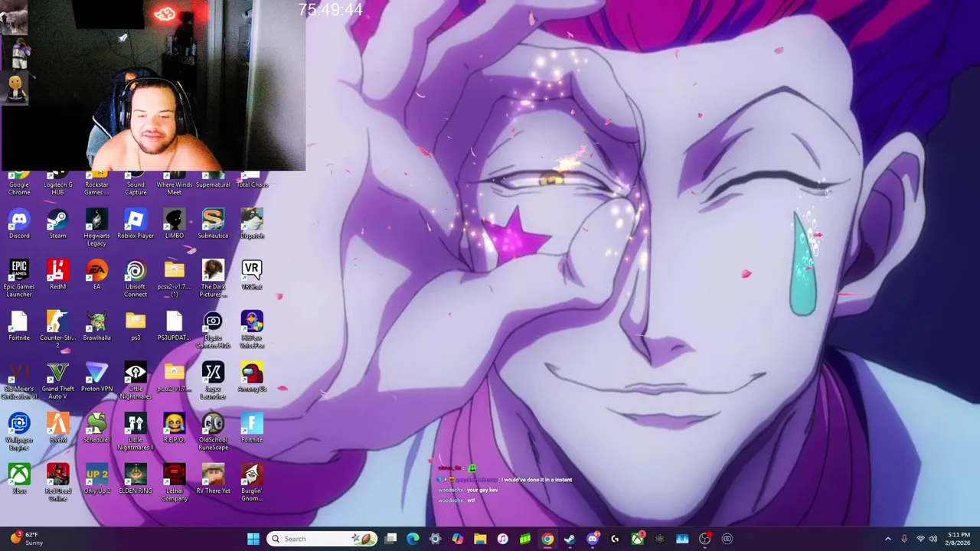Select Sid Meier's Civilization VI icon
The image size is (980, 551).
[x=19, y=381]
